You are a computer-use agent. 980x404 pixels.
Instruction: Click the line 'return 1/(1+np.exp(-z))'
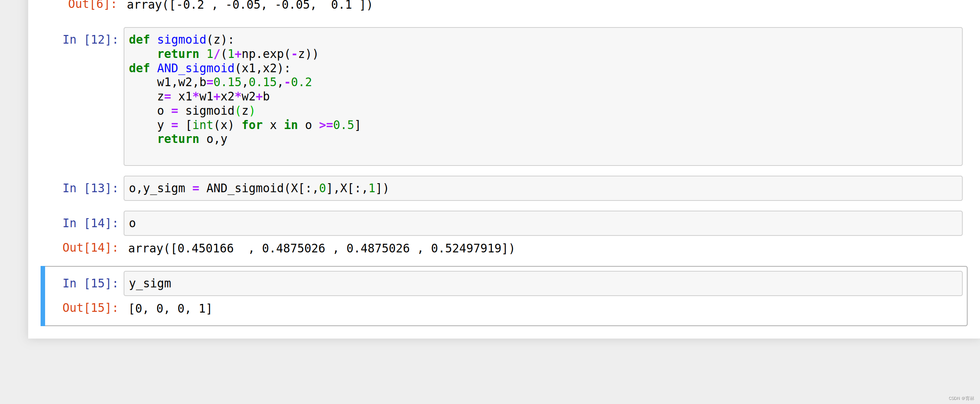[x=238, y=54]
